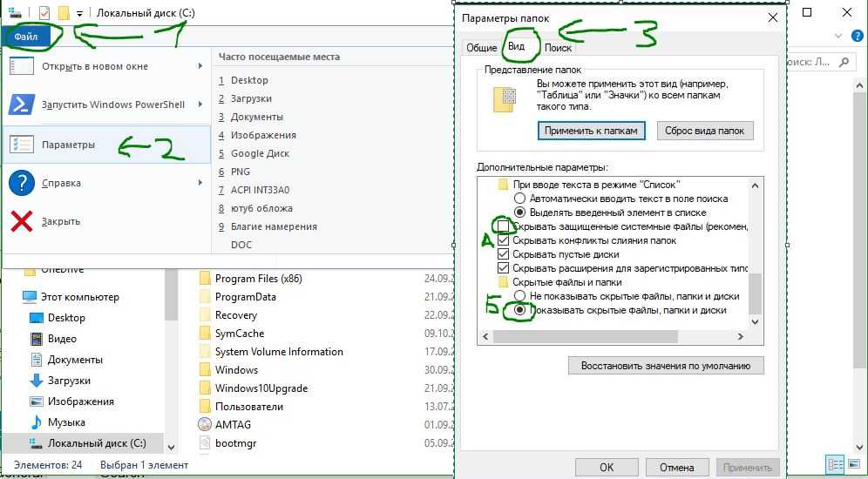Click settings list horizontal scrollbar thumb
Viewport: 868px width, 479px height.
(585, 336)
